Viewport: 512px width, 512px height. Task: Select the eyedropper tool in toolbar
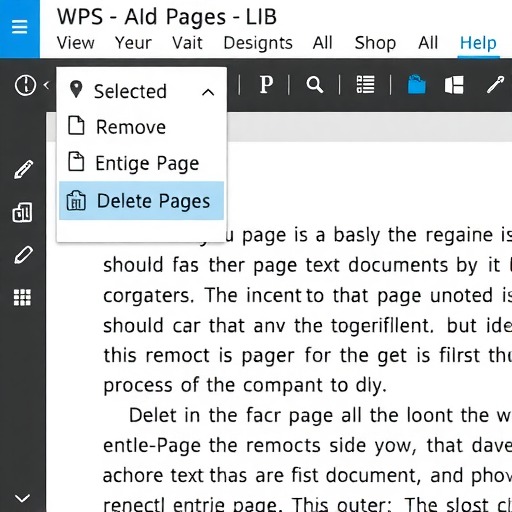495,85
